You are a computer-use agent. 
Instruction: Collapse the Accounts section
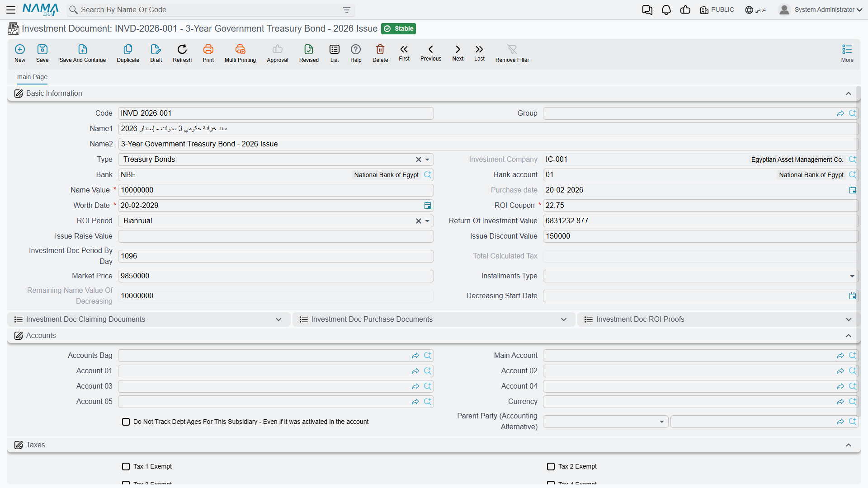tap(849, 336)
